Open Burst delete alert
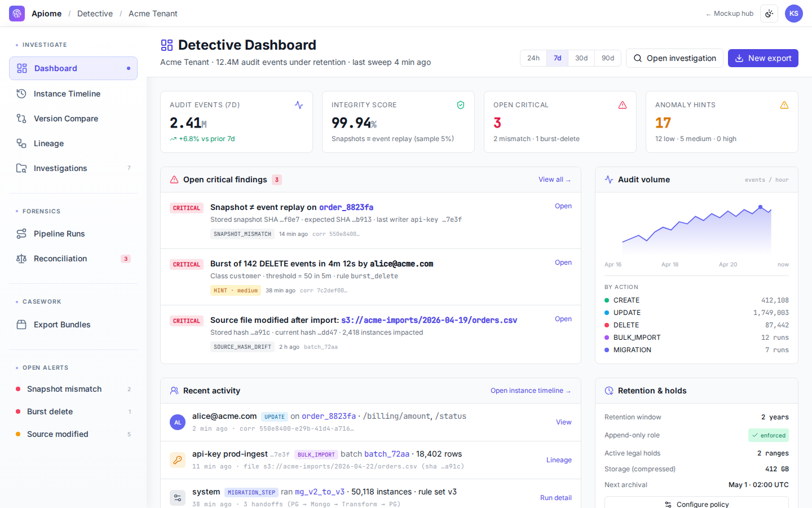 click(x=73, y=411)
